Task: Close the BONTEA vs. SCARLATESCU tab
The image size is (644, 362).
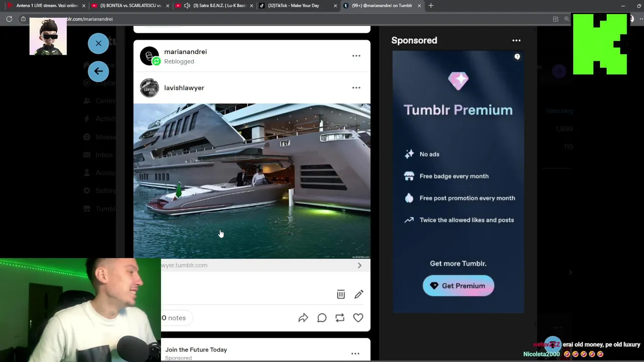Action: 168,6
